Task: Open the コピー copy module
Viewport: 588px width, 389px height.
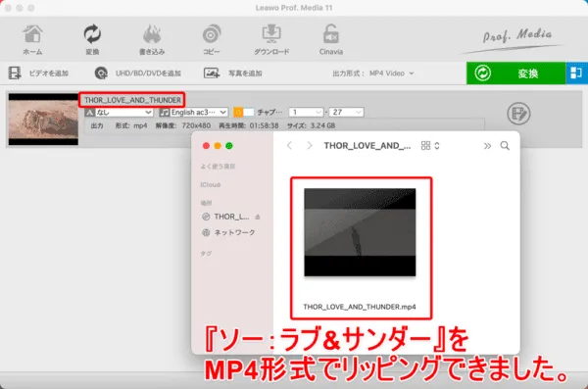Action: click(212, 40)
